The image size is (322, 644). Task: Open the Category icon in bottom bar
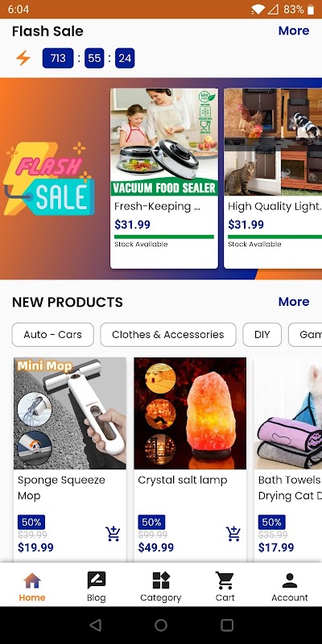[x=160, y=580]
